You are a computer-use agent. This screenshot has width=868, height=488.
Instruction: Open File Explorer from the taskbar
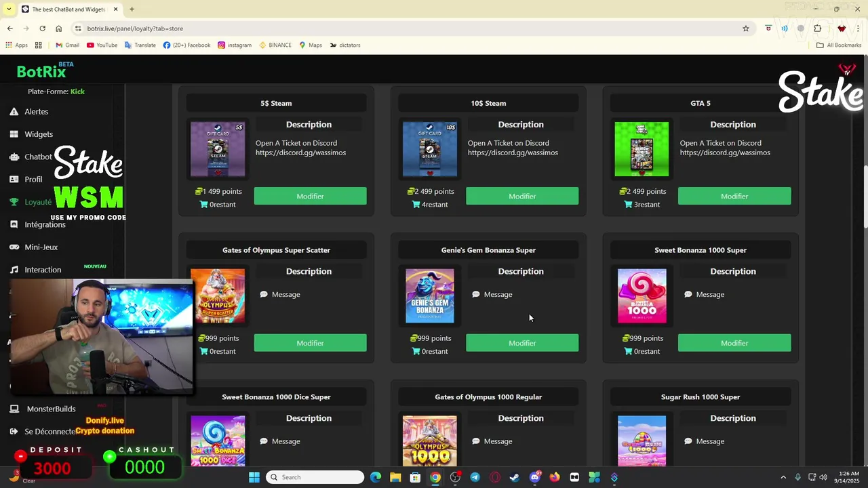395,477
